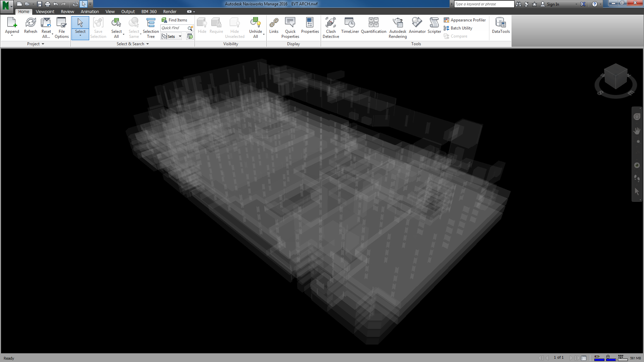Click the ViewCube in the viewport
This screenshot has width=644, height=362.
[x=615, y=76]
